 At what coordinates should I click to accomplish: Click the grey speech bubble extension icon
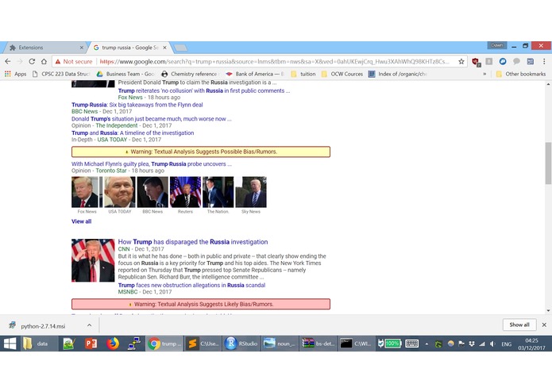point(516,62)
